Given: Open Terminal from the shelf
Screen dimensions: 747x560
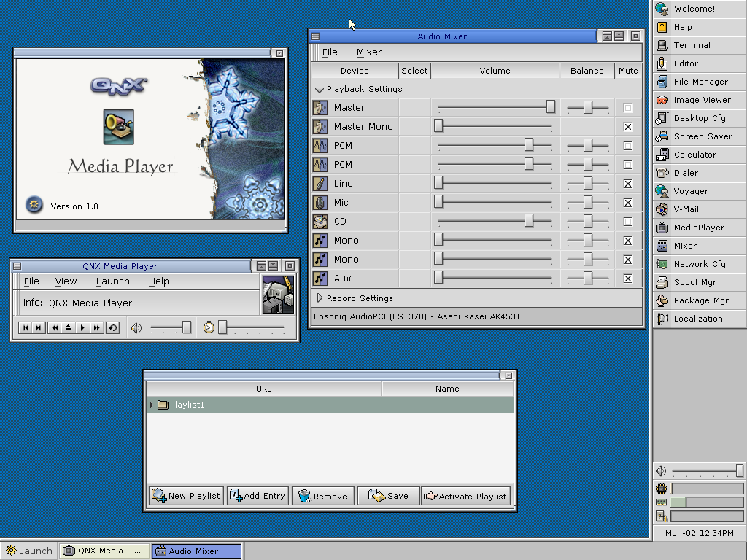Looking at the screenshot, I should 700,45.
